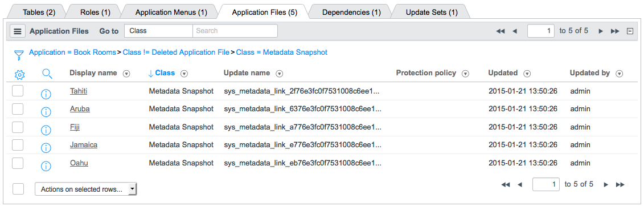Open the info icon for Fiji
The width and height of the screenshot is (644, 206).
click(x=46, y=130)
